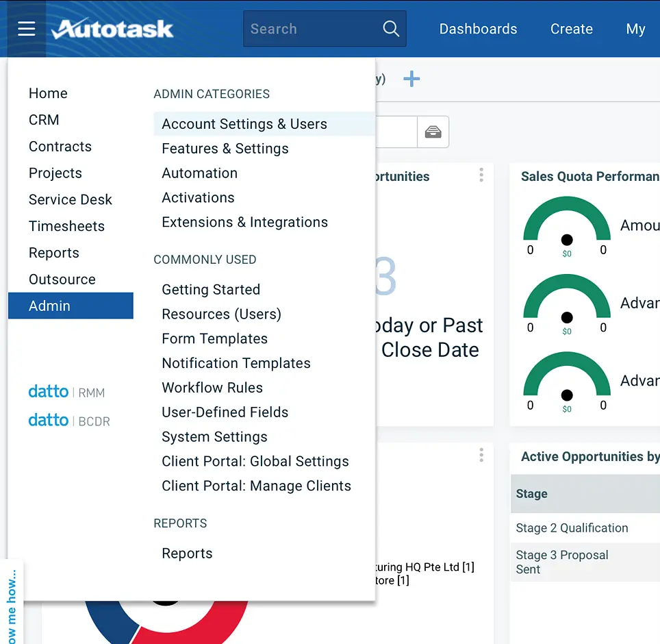The image size is (660, 644).
Task: Open options menu for Opportunities widget
Action: 481,175
